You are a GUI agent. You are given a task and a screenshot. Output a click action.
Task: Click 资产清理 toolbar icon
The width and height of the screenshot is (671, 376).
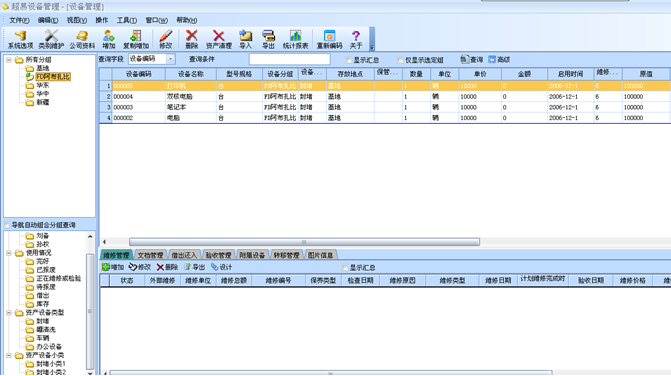(219, 39)
